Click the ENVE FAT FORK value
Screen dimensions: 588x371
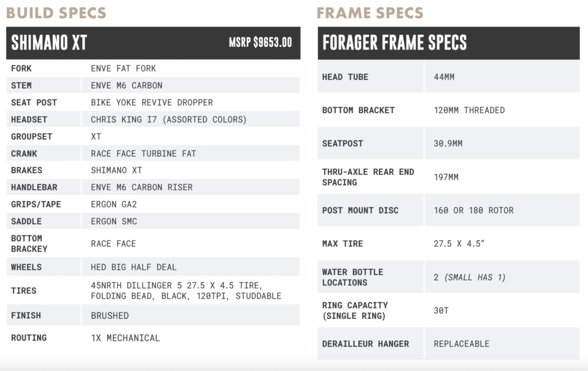coord(123,68)
